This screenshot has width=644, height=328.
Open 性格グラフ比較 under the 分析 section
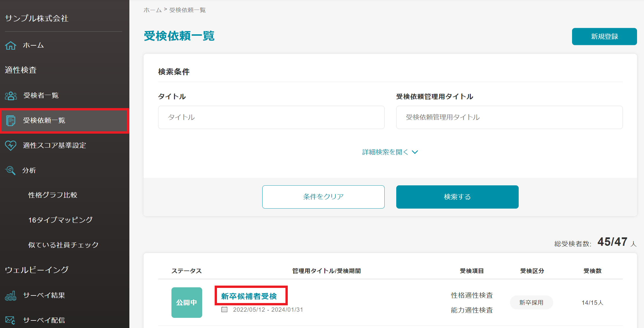pyautogui.click(x=52, y=195)
